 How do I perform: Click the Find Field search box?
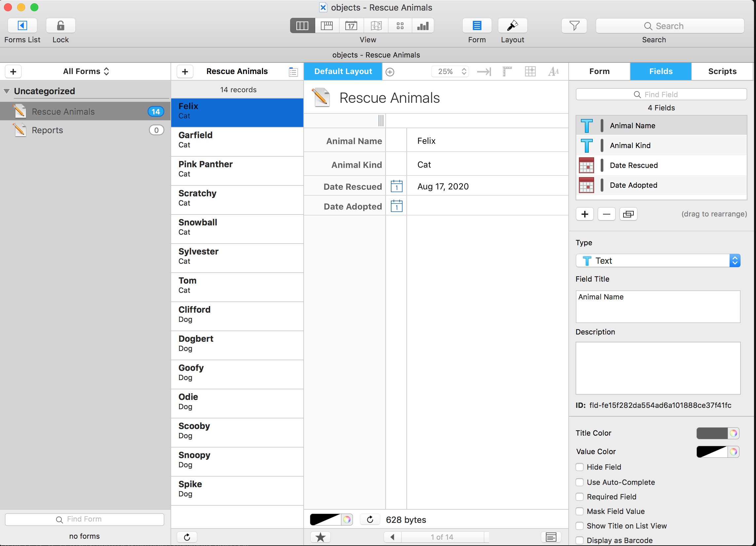click(x=661, y=94)
